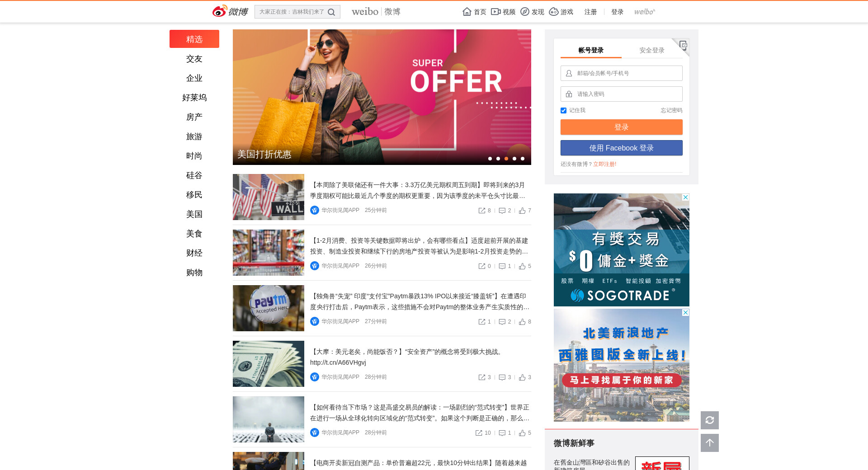Open the Paytm balloon thumbnail
868x470 pixels.
(x=269, y=308)
